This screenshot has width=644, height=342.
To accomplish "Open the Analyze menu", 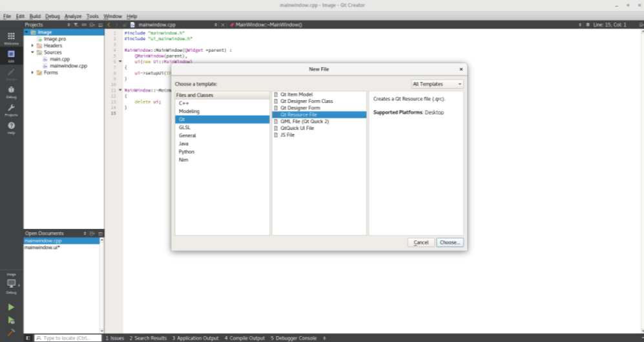I will pyautogui.click(x=73, y=16).
